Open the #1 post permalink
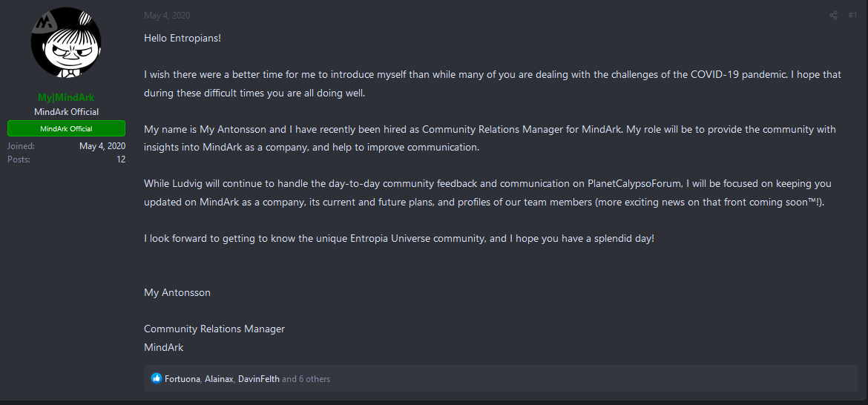Image resolution: width=868 pixels, height=405 pixels. (x=852, y=16)
